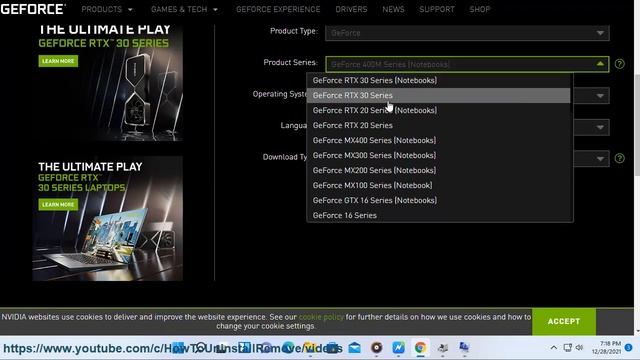The width and height of the screenshot is (640, 360).
Task: Open Google Chrome in the taskbar
Action: (420, 348)
